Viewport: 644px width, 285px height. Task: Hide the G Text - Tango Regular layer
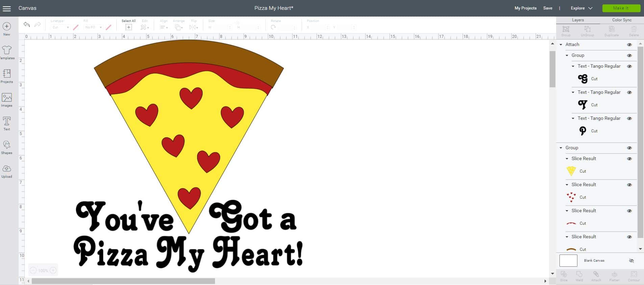[x=629, y=66]
